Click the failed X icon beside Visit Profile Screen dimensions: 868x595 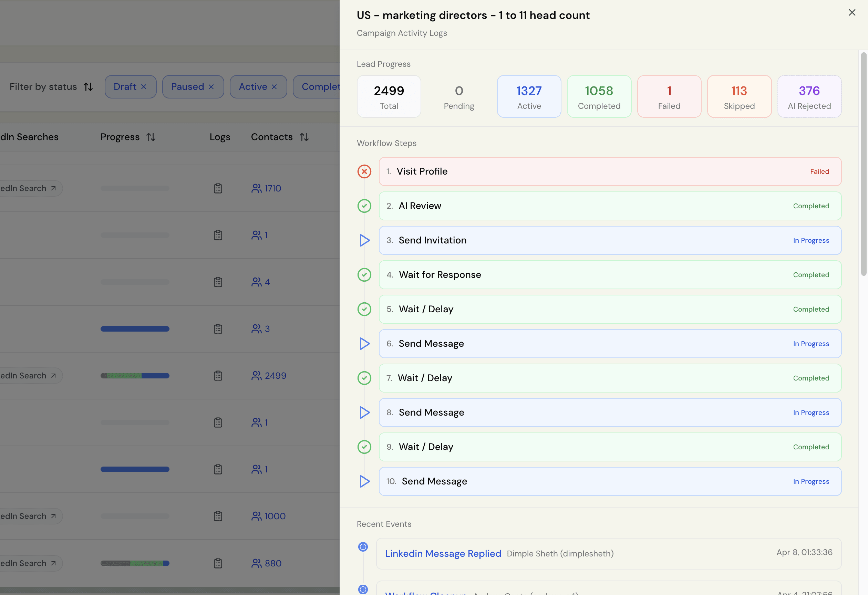point(364,171)
